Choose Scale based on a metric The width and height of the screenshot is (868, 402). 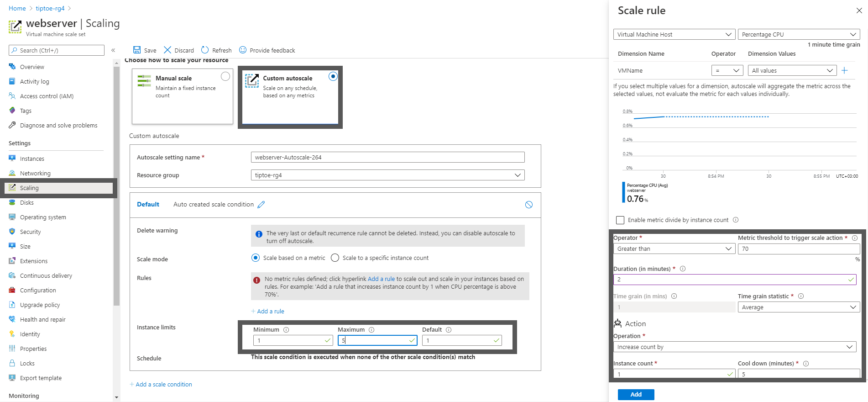click(x=256, y=258)
